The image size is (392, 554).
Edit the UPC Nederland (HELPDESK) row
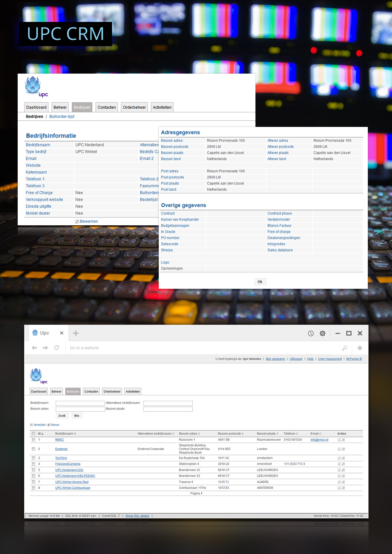pos(343,476)
